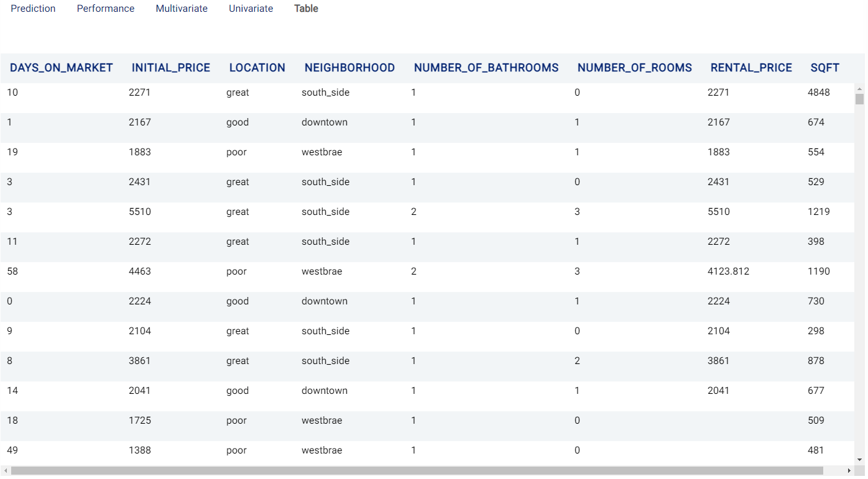Click the vertical scrollbar down arrow

860,460
